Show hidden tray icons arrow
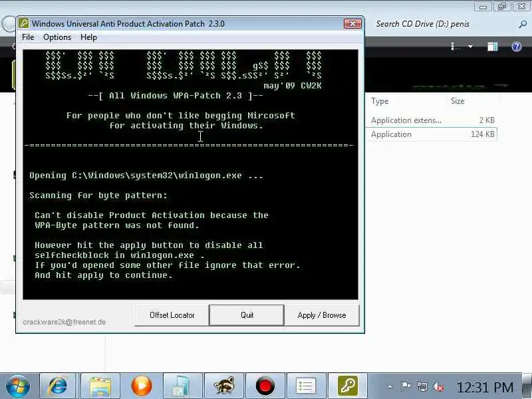The width and height of the screenshot is (532, 399). tap(390, 386)
